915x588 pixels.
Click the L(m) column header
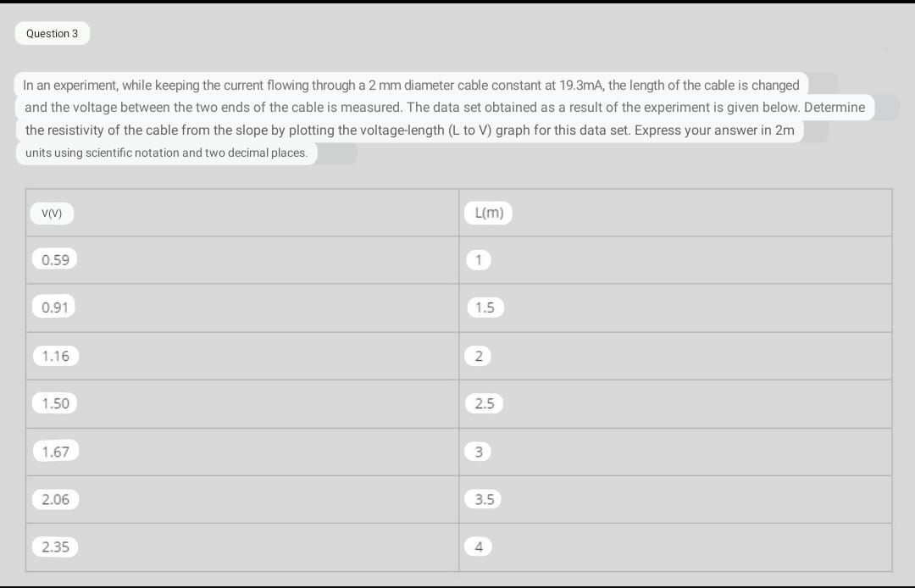pyautogui.click(x=489, y=213)
